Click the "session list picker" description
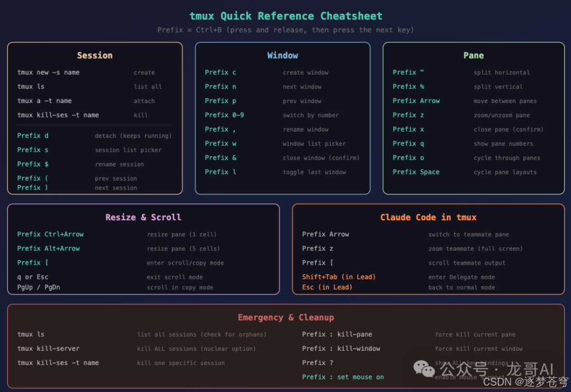This screenshot has height=392, width=571. tap(128, 150)
